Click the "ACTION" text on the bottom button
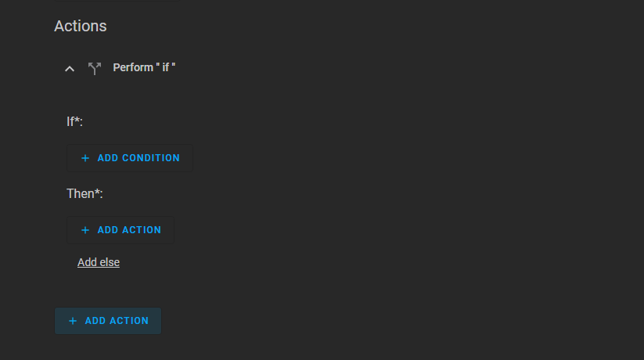The image size is (644, 360). (129, 321)
